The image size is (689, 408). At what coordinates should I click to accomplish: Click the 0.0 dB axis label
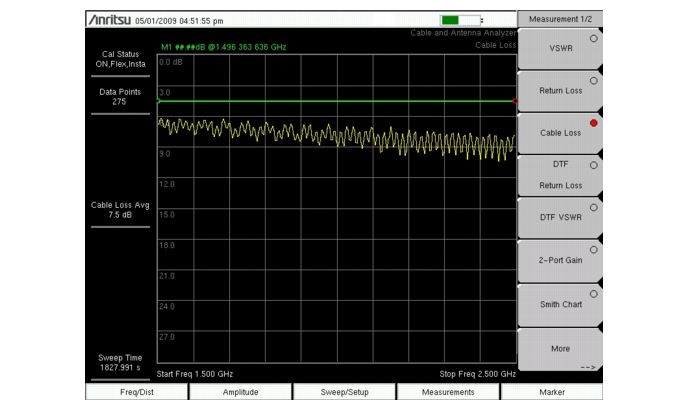[171, 62]
